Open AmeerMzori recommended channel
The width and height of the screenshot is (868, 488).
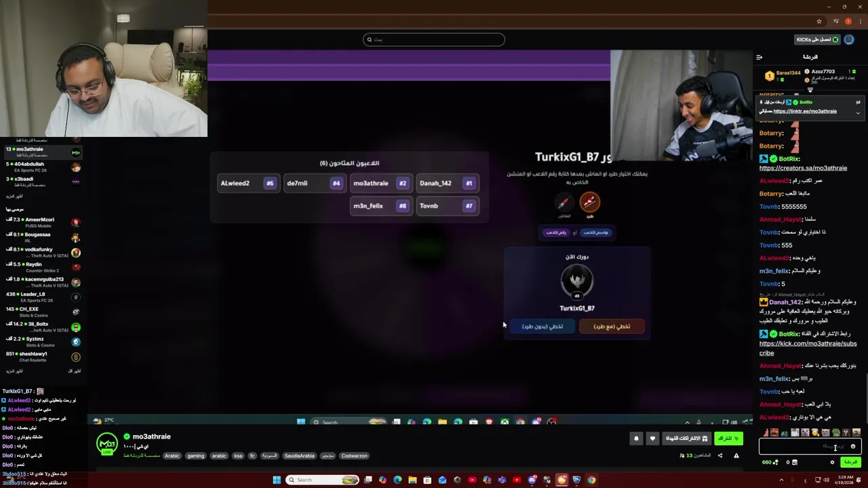tap(43, 222)
